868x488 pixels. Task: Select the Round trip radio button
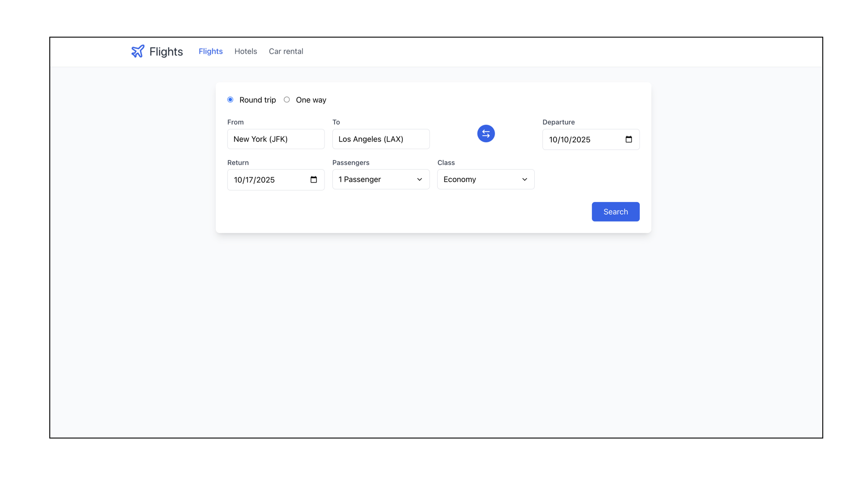(230, 99)
